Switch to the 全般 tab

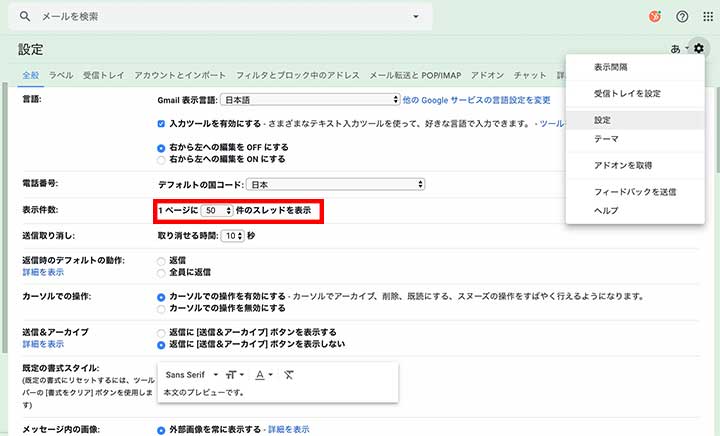coord(31,75)
